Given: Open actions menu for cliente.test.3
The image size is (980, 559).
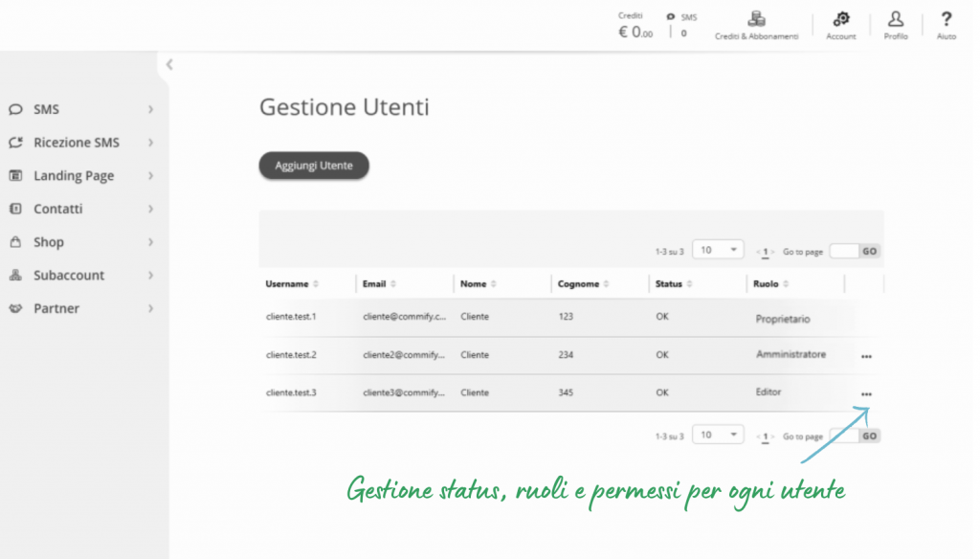Looking at the screenshot, I should tap(866, 394).
